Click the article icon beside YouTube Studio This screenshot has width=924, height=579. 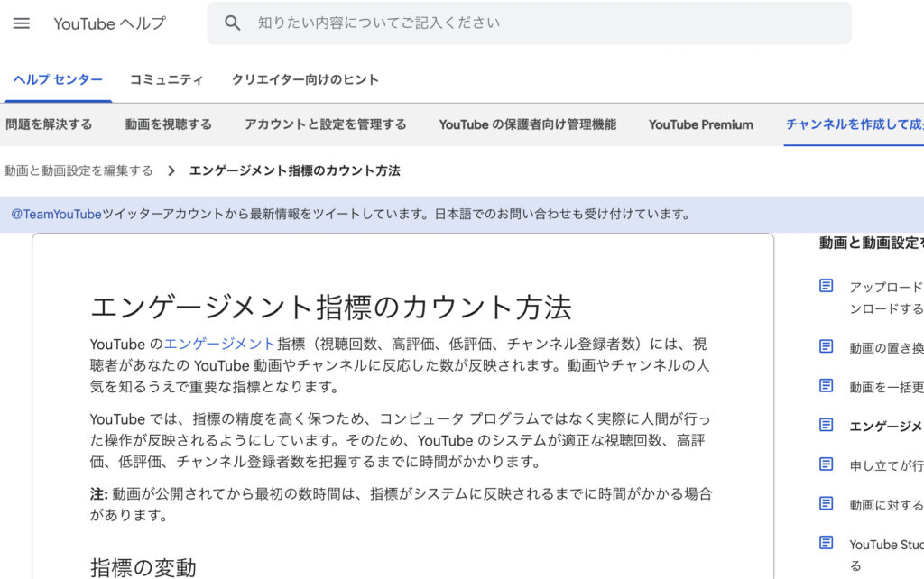[827, 543]
